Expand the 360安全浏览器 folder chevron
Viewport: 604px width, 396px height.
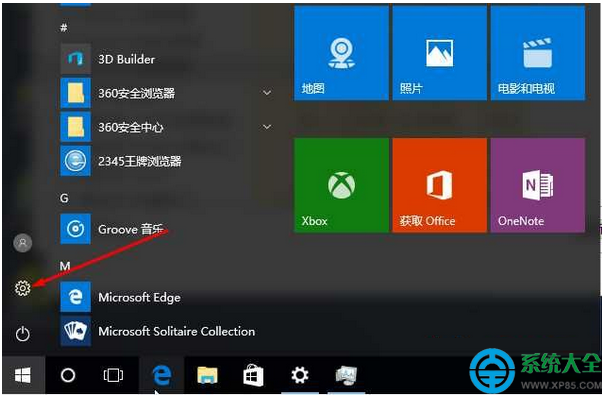pos(267,93)
